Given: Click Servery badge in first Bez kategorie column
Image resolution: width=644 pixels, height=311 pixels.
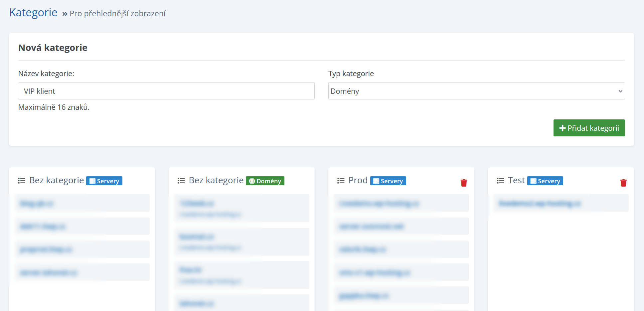Looking at the screenshot, I should point(104,181).
